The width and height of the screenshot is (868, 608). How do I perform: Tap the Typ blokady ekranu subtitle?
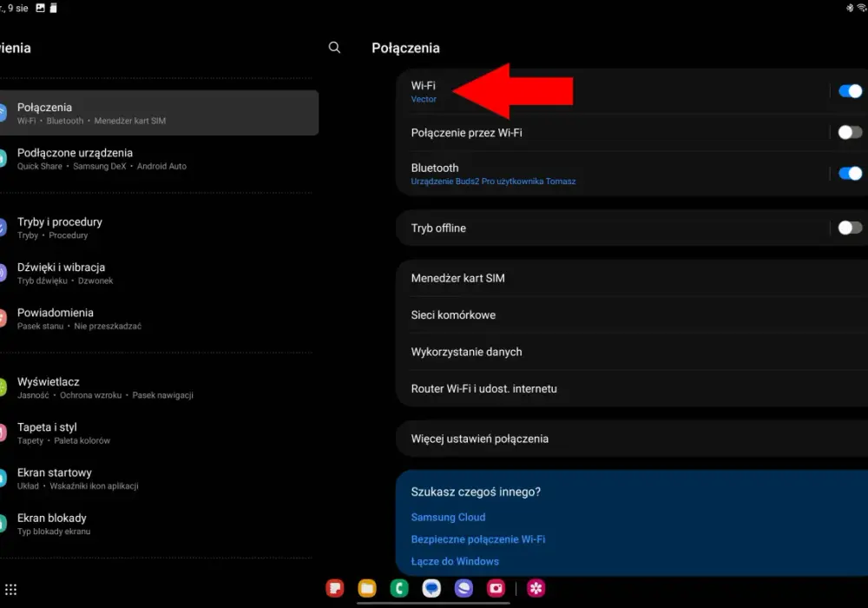[54, 532]
